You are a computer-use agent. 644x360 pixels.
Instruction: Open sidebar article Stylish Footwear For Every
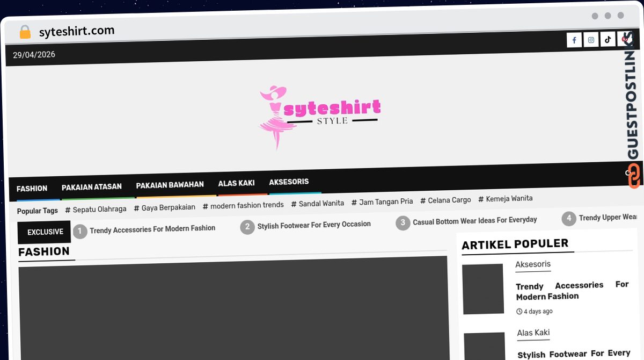point(574,354)
